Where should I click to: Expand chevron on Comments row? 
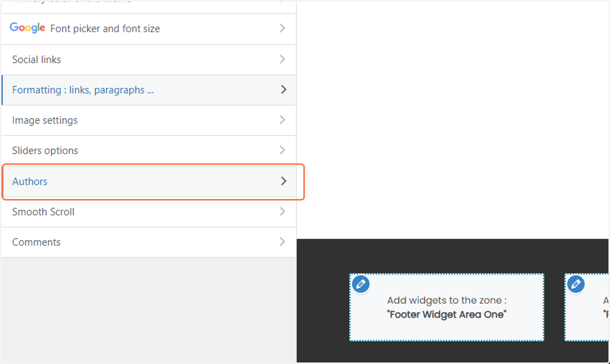pos(283,242)
